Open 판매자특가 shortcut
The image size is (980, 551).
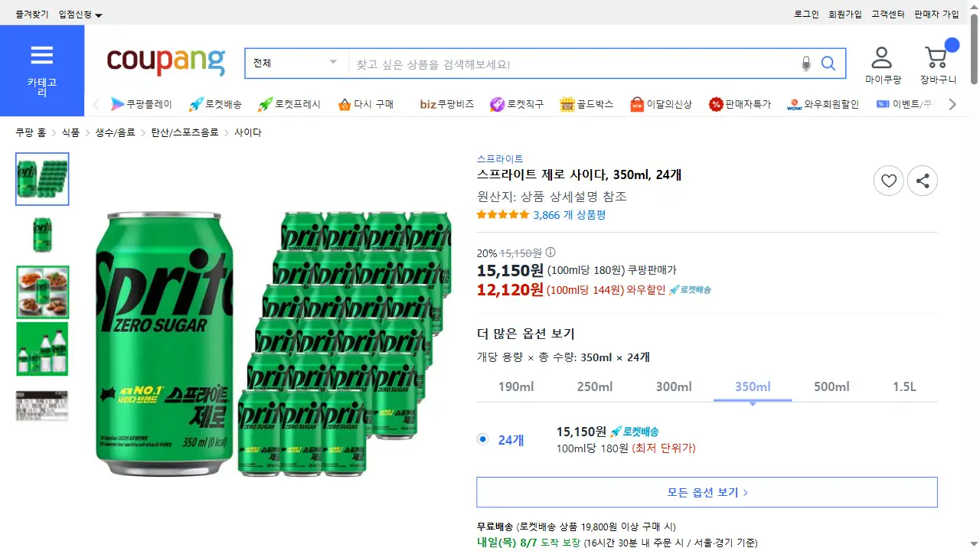coord(740,104)
